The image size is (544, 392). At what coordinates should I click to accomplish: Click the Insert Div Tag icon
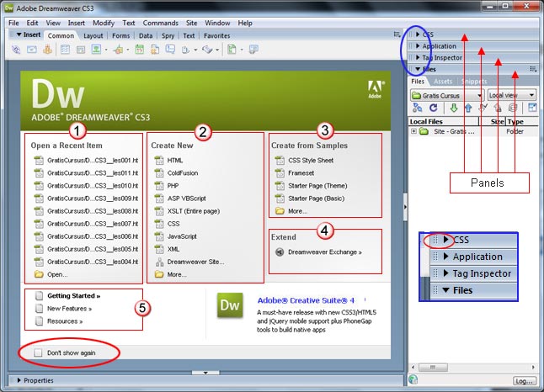[x=81, y=50]
